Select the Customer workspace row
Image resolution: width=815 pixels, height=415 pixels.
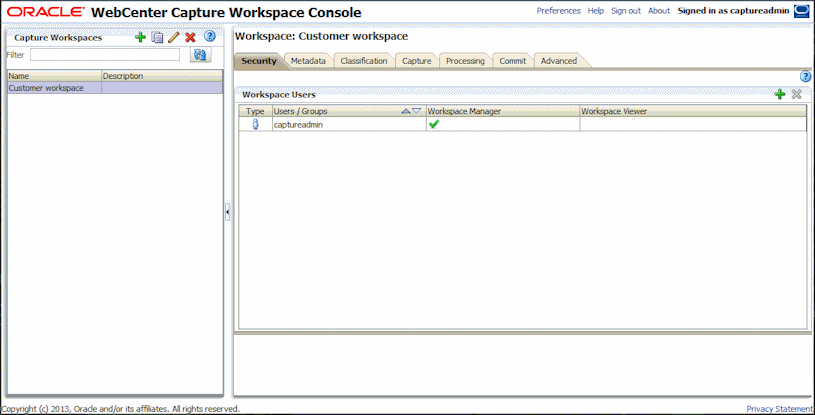tap(115, 88)
